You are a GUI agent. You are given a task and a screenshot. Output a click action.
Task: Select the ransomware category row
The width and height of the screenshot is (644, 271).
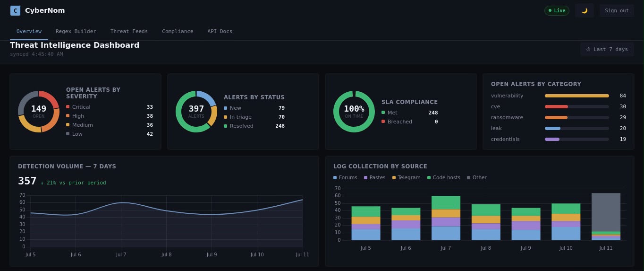559,117
